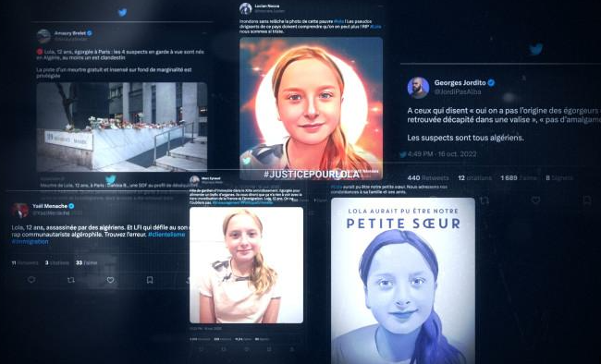The height and width of the screenshot is (364, 601).
Task: Click the '#JUSTICEPOURLOLA' caption text
Action: click(x=312, y=175)
